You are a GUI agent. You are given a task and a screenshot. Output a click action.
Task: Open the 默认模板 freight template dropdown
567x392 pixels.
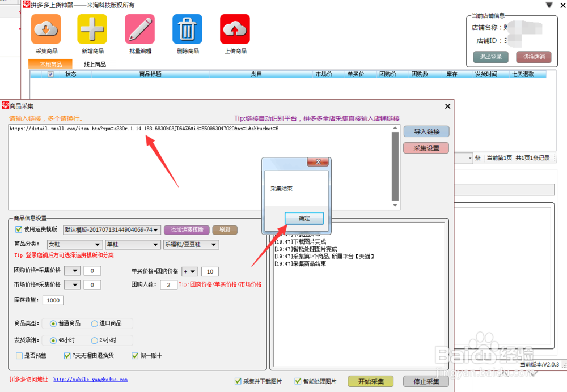pyautogui.click(x=112, y=230)
